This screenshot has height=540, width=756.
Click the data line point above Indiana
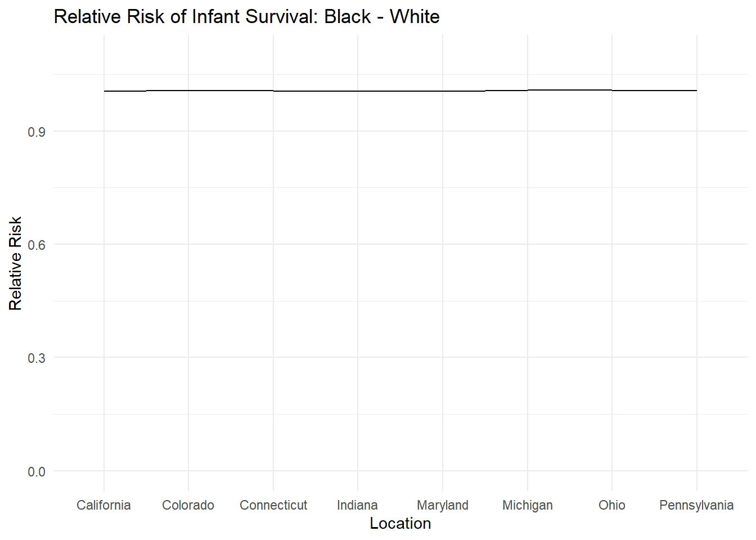pos(358,91)
